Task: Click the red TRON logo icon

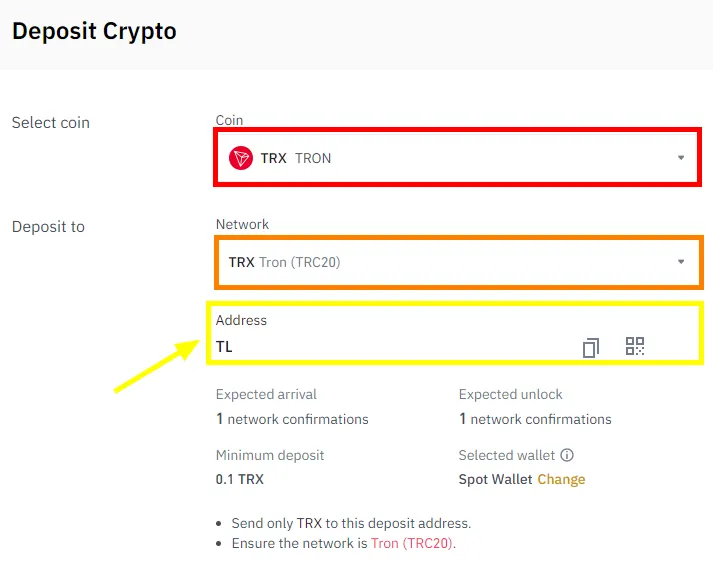Action: click(x=241, y=158)
